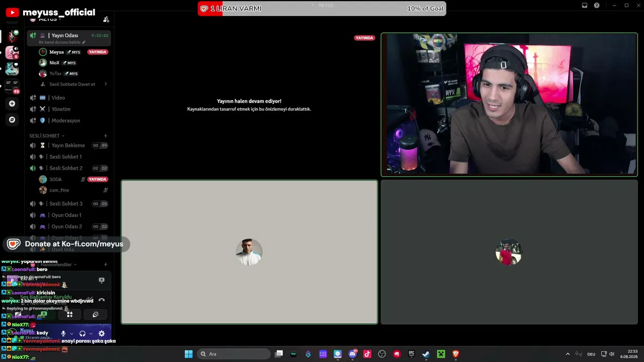The height and width of the screenshot is (362, 644).
Task: Toggle microphone mute in user panel
Action: click(x=63, y=333)
